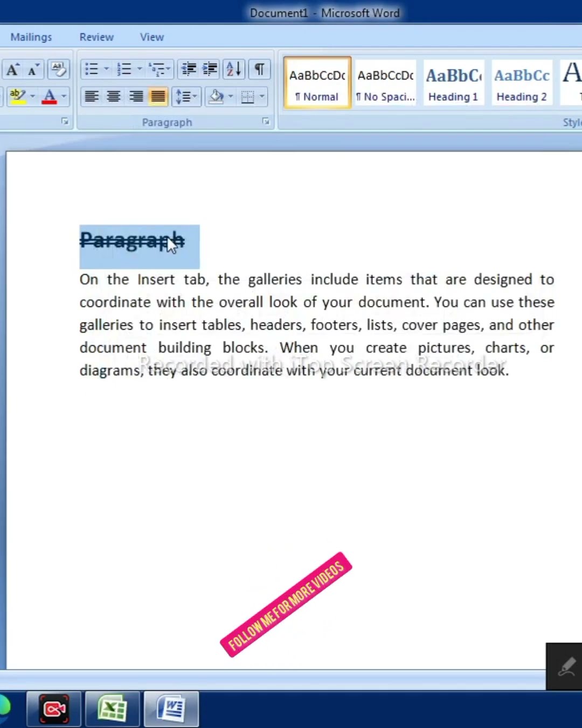The image size is (582, 728).
Task: Click the selected Paragraph heading text
Action: 132,240
